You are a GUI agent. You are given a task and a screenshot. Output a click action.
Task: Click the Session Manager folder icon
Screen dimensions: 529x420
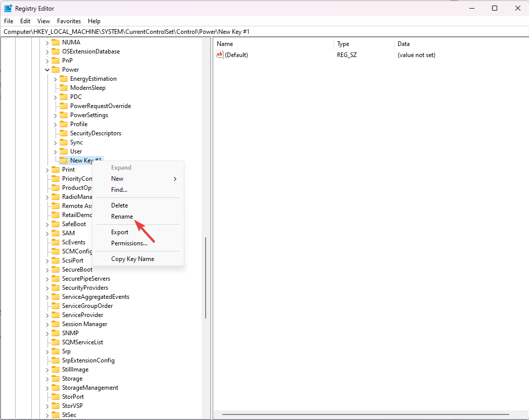[56, 324]
